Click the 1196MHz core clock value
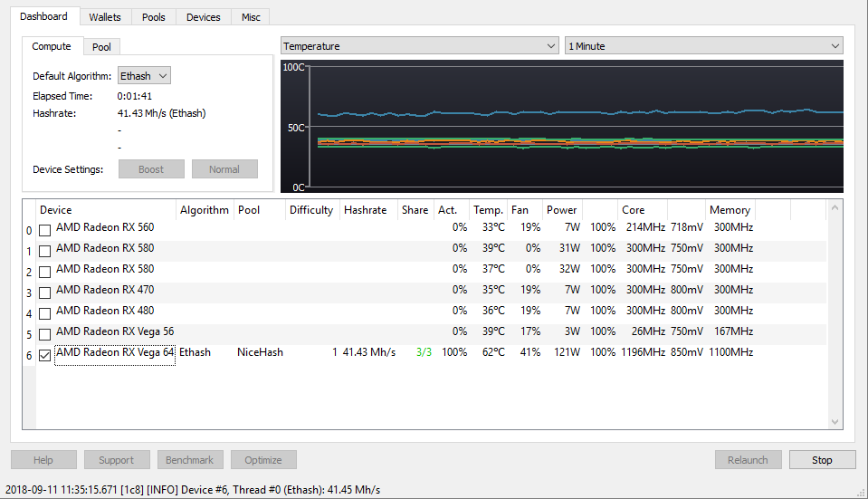The image size is (868, 499). (x=644, y=352)
